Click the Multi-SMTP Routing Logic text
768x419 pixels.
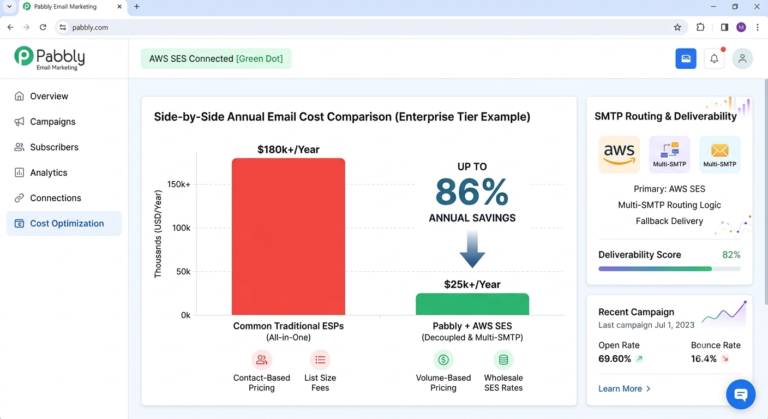tap(669, 205)
